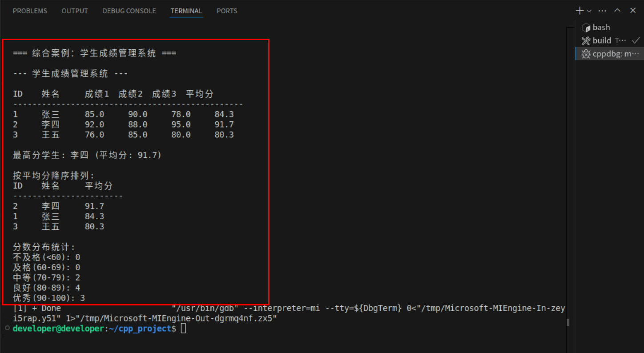
Task: Click the checkmark on the build task
Action: tap(636, 40)
